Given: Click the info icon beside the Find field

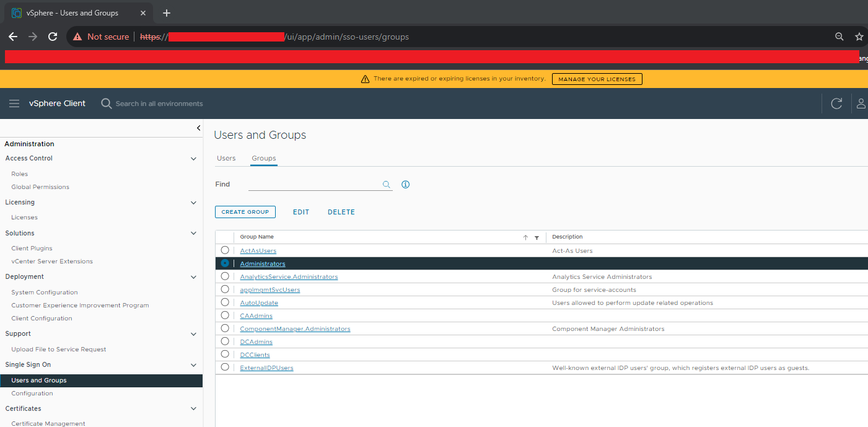Looking at the screenshot, I should click(405, 184).
